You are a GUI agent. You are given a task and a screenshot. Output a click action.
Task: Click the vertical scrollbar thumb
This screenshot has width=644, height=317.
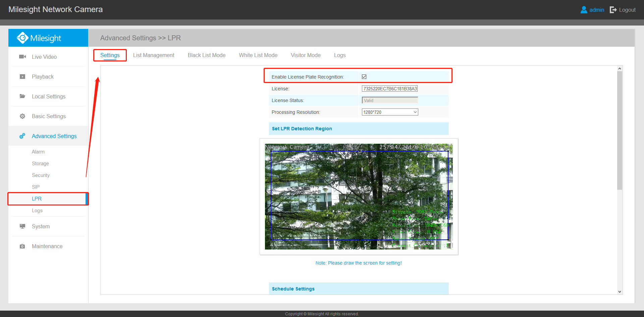tap(620, 130)
